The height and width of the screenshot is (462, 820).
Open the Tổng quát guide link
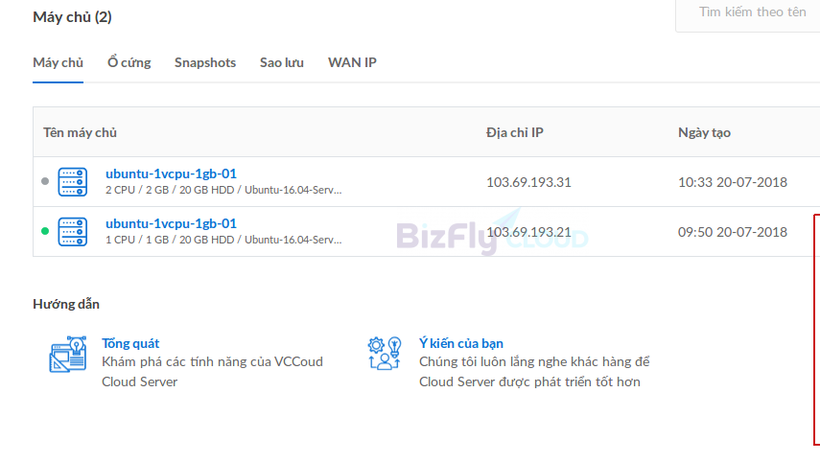[130, 343]
